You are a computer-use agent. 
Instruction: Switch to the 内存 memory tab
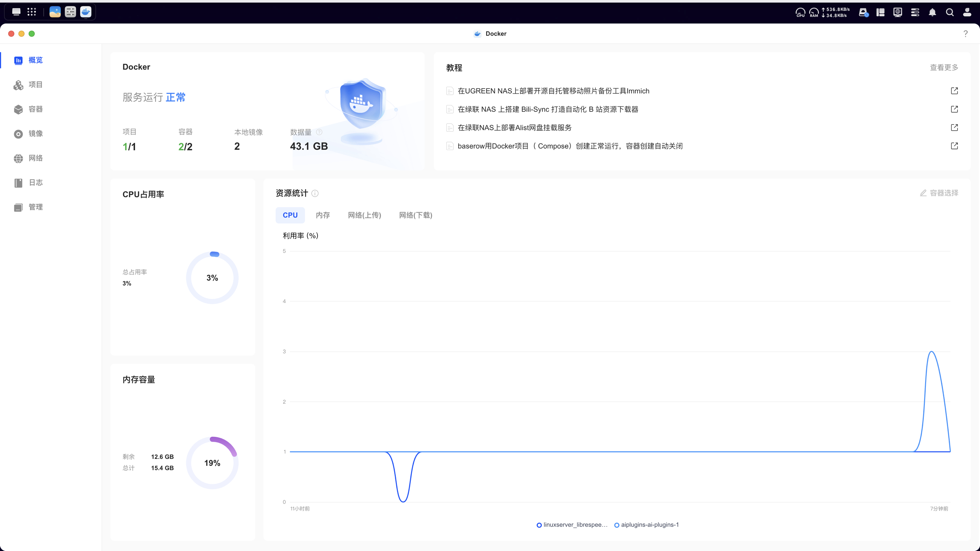pyautogui.click(x=323, y=215)
